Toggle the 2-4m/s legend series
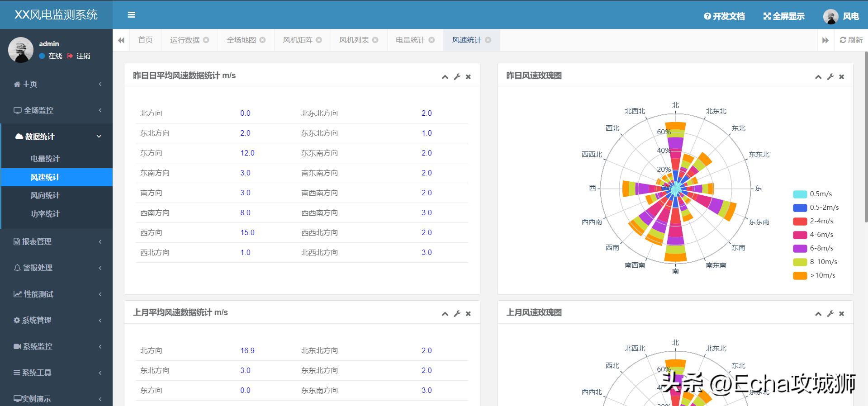The height and width of the screenshot is (406, 868). click(x=813, y=221)
